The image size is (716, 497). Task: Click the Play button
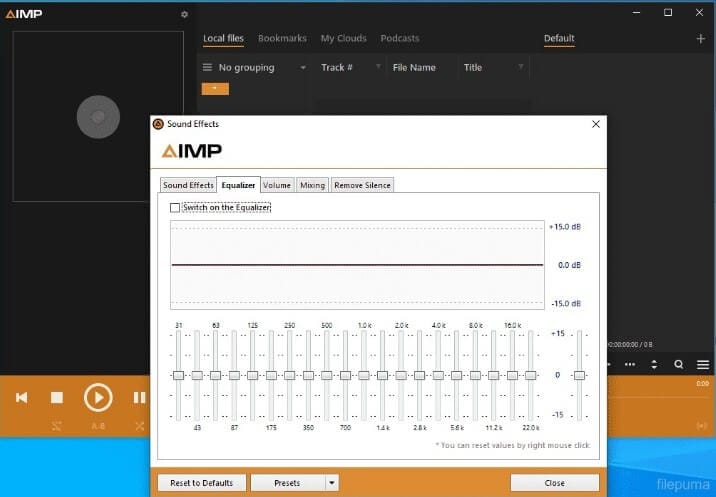(98, 398)
